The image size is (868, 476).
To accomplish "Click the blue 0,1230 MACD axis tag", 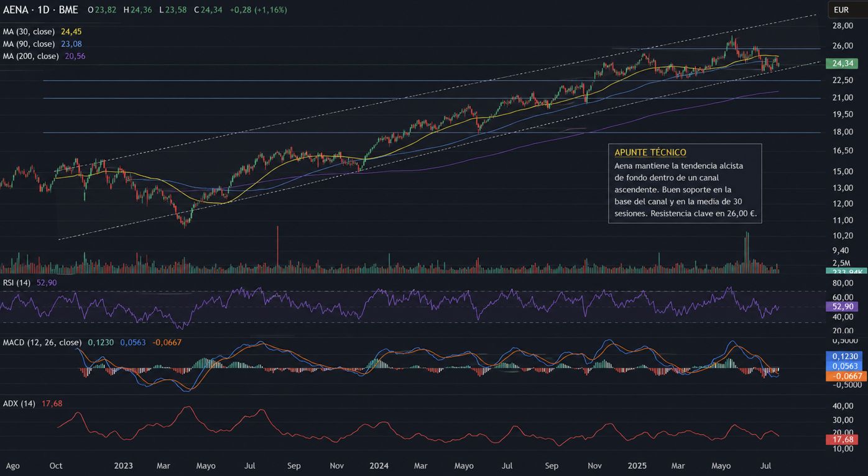I will tap(846, 357).
